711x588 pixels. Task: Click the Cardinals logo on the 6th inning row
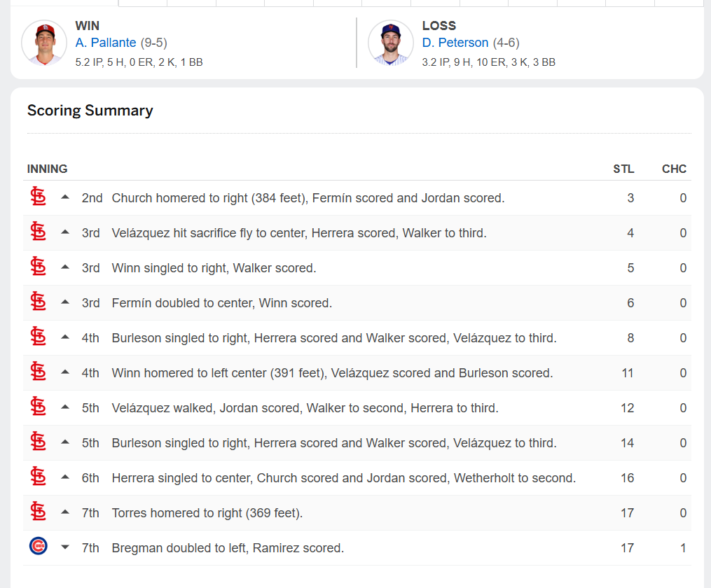coord(38,477)
